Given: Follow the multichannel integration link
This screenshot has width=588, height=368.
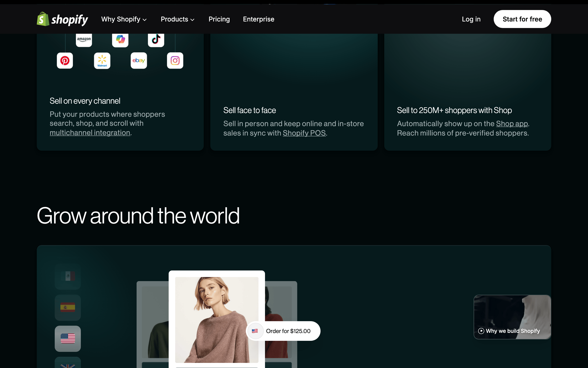Looking at the screenshot, I should tap(90, 133).
